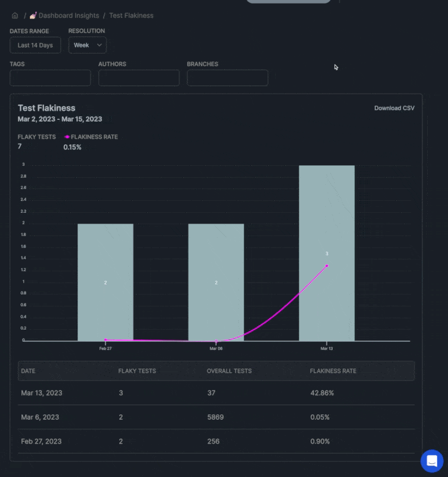Click the Mar 13 flakiness rate data point

click(x=326, y=266)
